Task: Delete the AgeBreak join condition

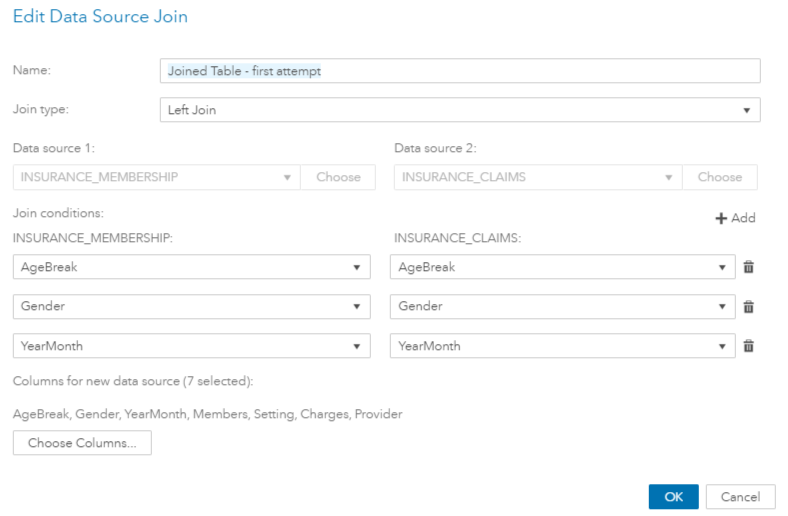Action: click(x=748, y=267)
